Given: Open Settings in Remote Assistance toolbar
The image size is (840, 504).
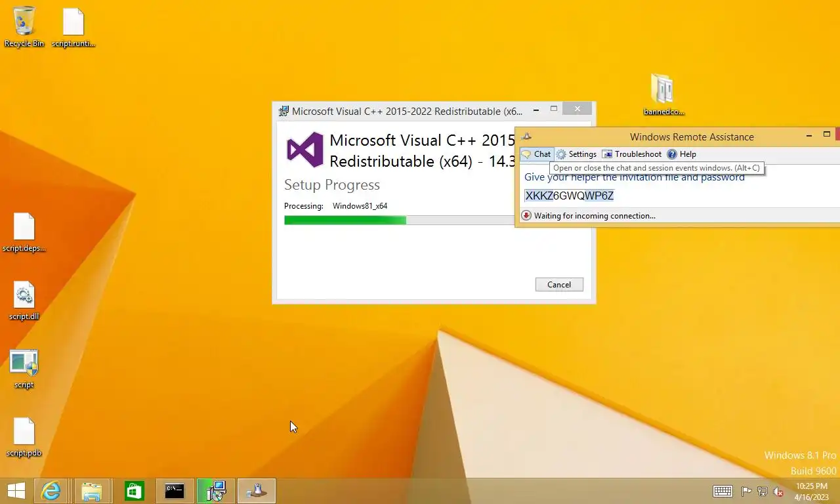Looking at the screenshot, I should click(x=576, y=154).
